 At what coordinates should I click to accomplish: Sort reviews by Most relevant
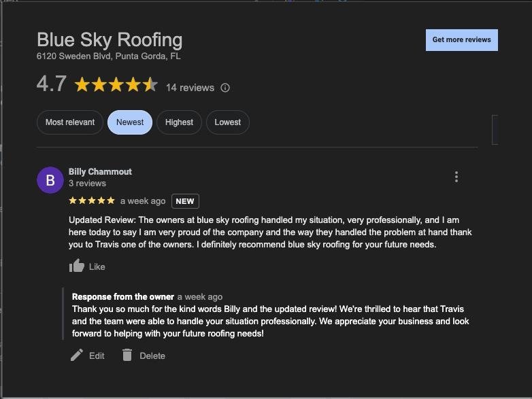click(x=70, y=122)
